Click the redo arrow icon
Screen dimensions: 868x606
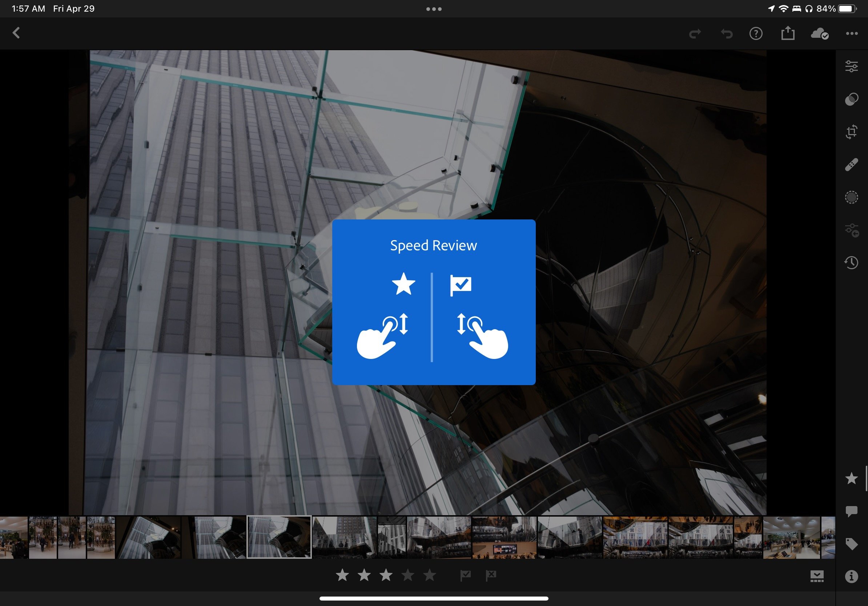[695, 34]
